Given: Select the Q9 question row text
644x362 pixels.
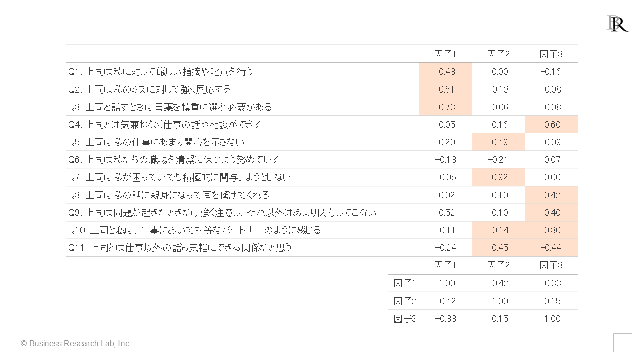Looking at the screenshot, I should click(222, 213).
